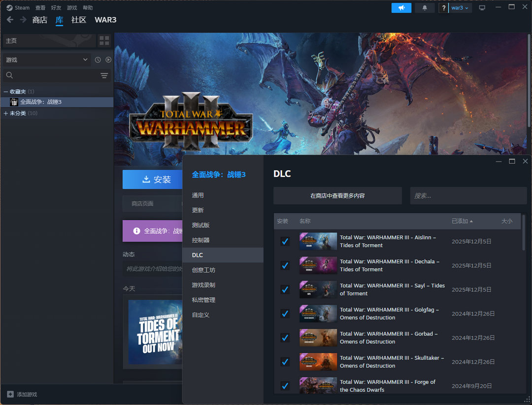
Task: Click the recent activity clock icon
Action: pyautogui.click(x=98, y=60)
